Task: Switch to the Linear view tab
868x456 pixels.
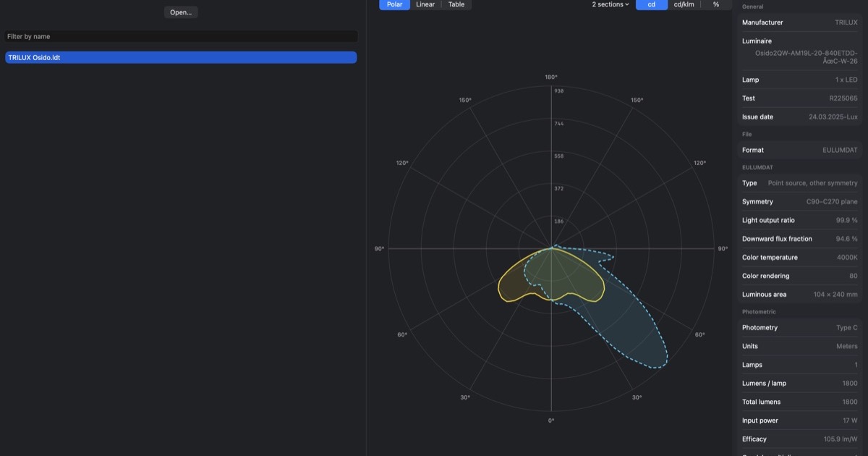Action: [x=425, y=4]
